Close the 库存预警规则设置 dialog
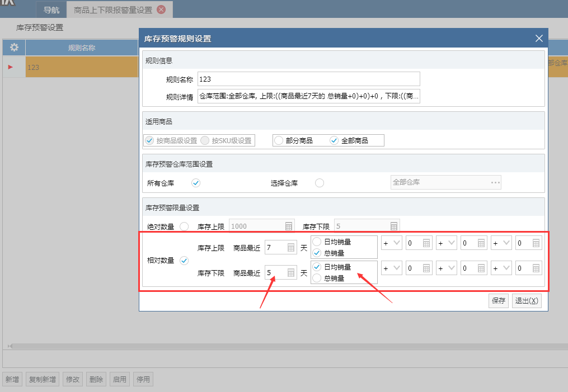Viewport: 568px width, 392px height. (x=539, y=39)
